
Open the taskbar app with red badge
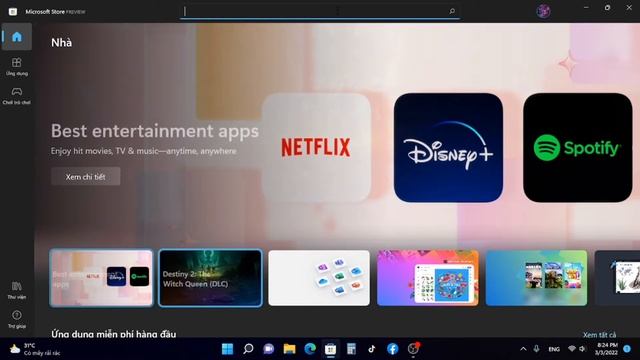click(x=413, y=349)
